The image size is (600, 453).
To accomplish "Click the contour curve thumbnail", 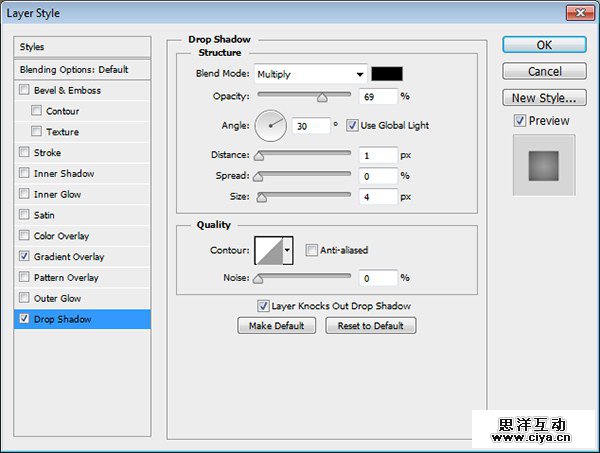I will [x=269, y=250].
